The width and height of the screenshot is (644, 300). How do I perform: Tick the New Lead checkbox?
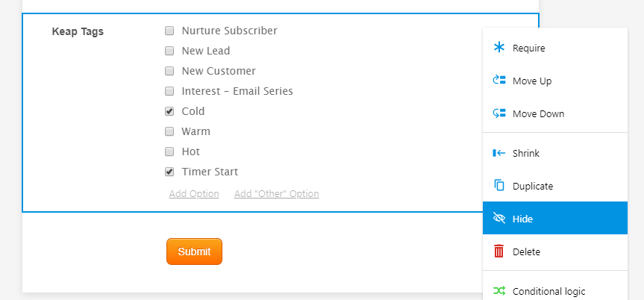pyautogui.click(x=169, y=51)
